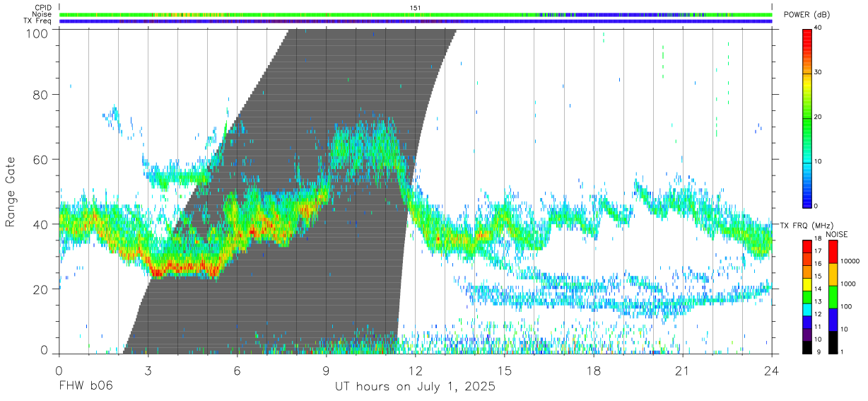
Task: Click the 12 tick on the UT hours axis
Action: [416, 371]
